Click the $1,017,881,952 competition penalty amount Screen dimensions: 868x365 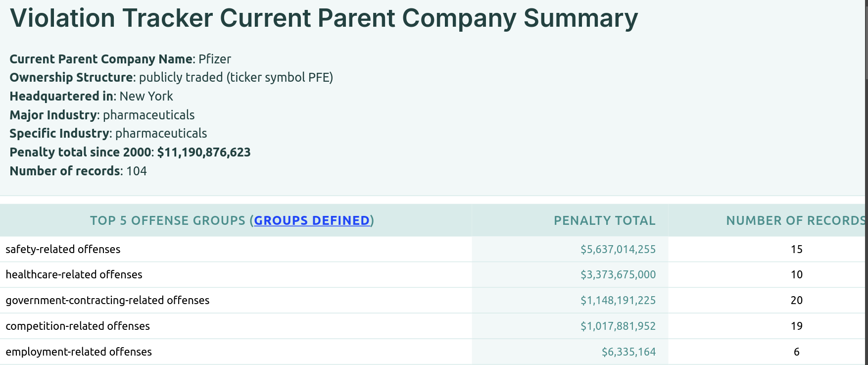(618, 326)
